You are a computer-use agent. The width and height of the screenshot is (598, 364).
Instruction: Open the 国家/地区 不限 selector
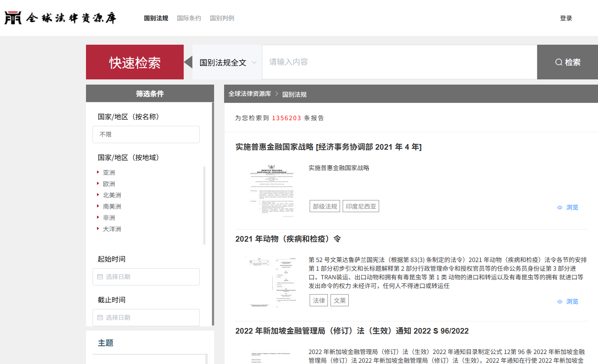[x=146, y=134]
